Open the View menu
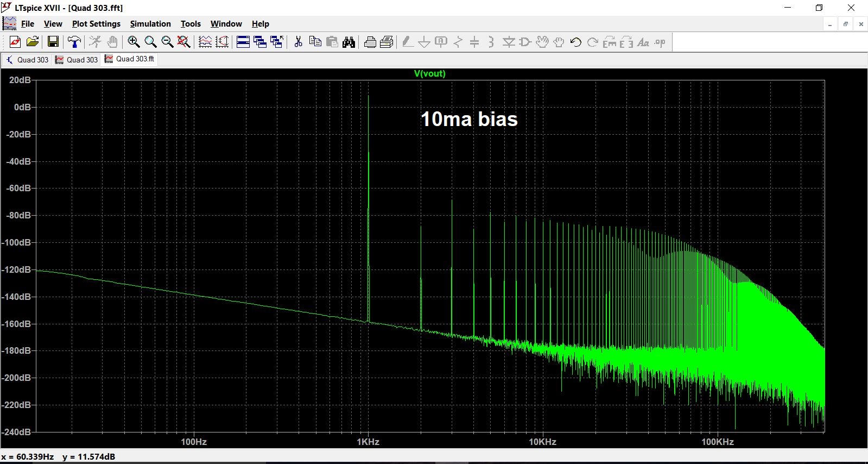The width and height of the screenshot is (868, 464). point(53,24)
